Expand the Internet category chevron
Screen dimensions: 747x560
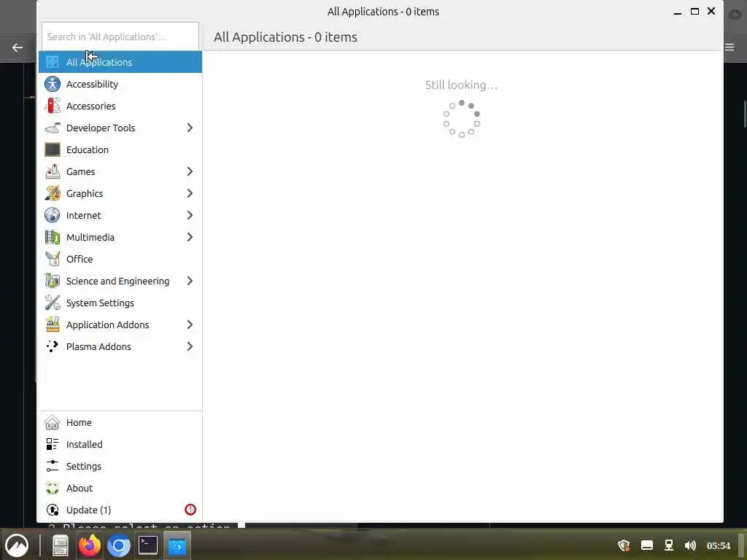190,215
